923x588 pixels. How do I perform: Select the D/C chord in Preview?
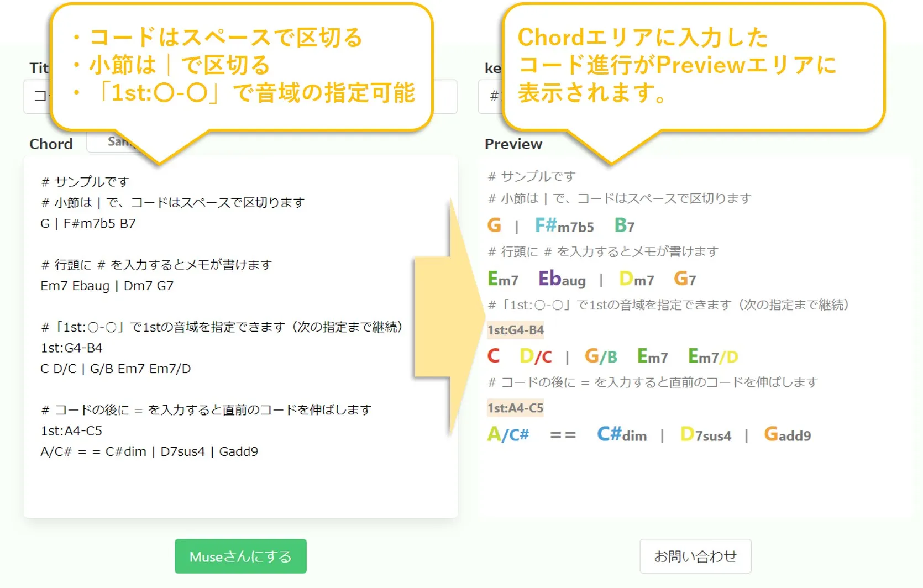coord(536,356)
